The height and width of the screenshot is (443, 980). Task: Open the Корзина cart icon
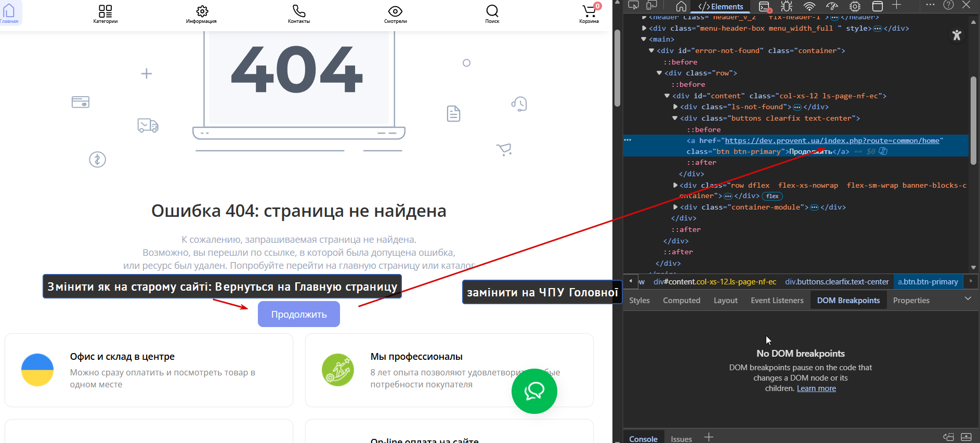589,11
